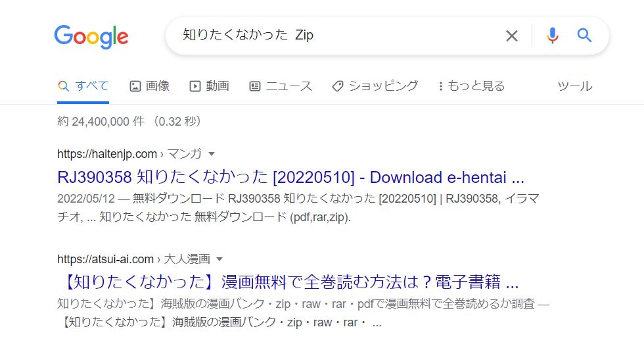Click the tag icon beside ショッピング
This screenshot has height=354, width=644.
338,86
